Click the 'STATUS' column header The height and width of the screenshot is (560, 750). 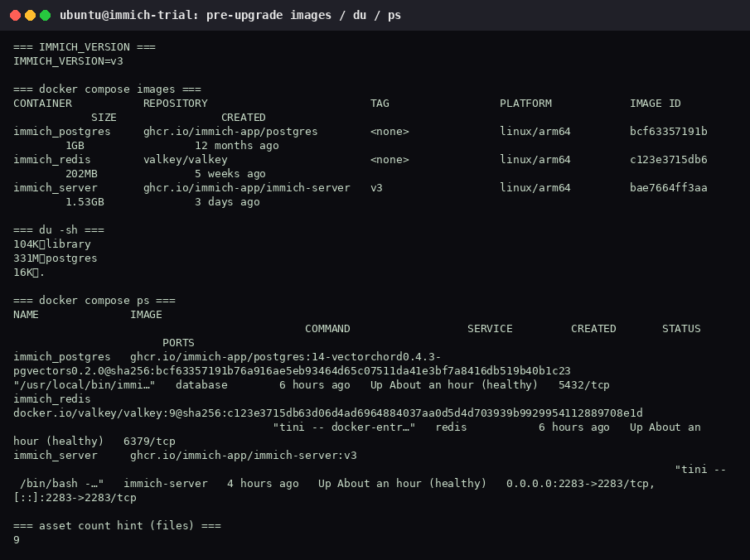coord(681,329)
